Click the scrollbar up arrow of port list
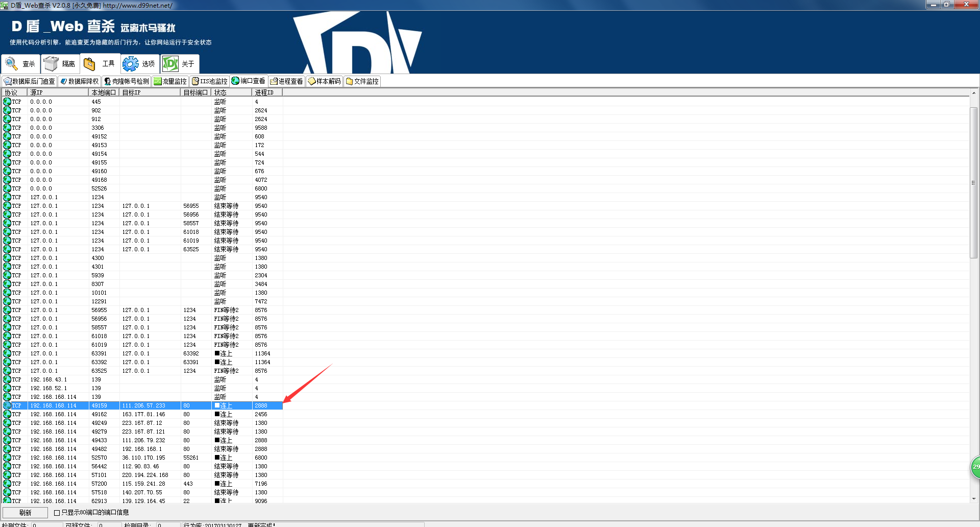This screenshot has height=527, width=980. (x=974, y=93)
